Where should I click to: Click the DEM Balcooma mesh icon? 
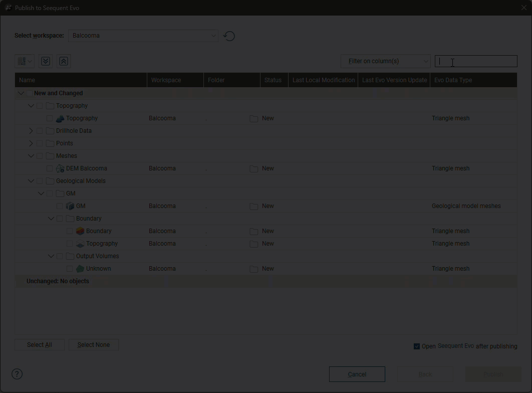point(60,168)
